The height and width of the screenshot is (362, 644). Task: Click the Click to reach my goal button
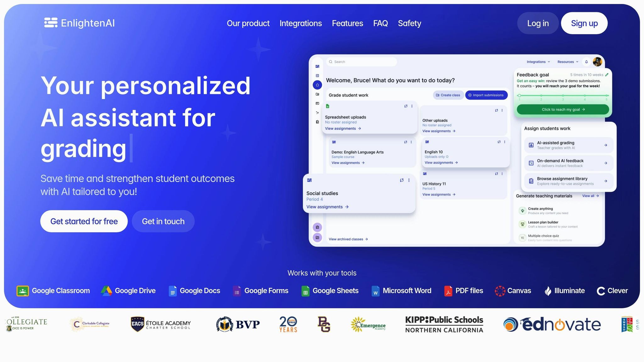[563, 110]
